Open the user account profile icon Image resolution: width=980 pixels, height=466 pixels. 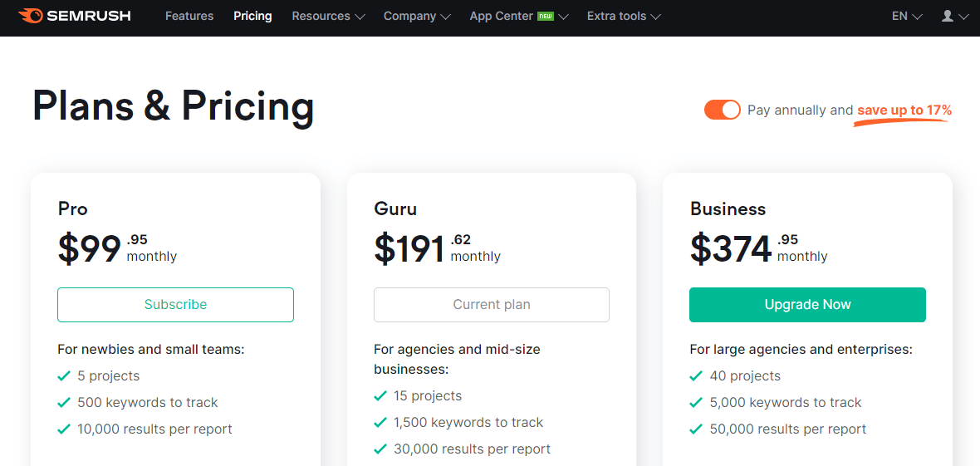coord(948,17)
